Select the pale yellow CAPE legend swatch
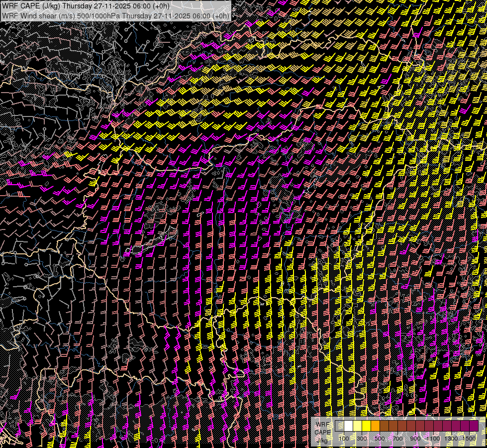This screenshot has height=448, width=487. click(358, 426)
